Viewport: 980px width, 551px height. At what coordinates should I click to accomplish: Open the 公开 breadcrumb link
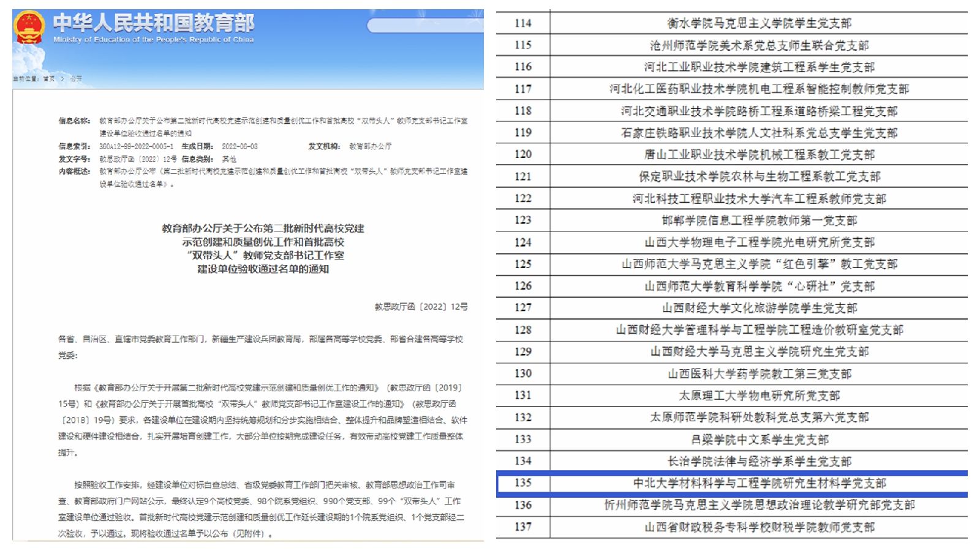[76, 79]
